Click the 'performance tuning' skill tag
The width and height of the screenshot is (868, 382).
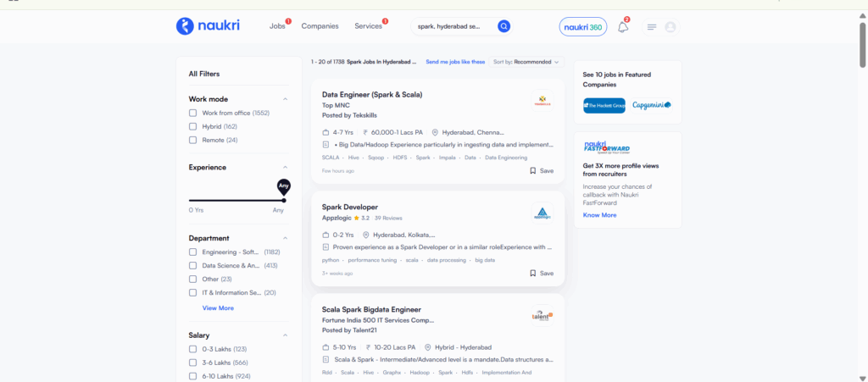pyautogui.click(x=373, y=260)
